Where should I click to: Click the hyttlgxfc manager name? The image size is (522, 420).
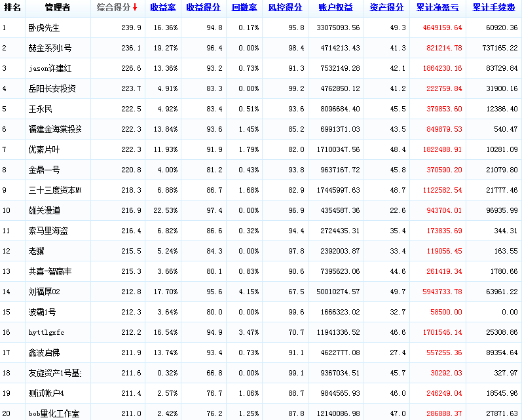tap(47, 332)
